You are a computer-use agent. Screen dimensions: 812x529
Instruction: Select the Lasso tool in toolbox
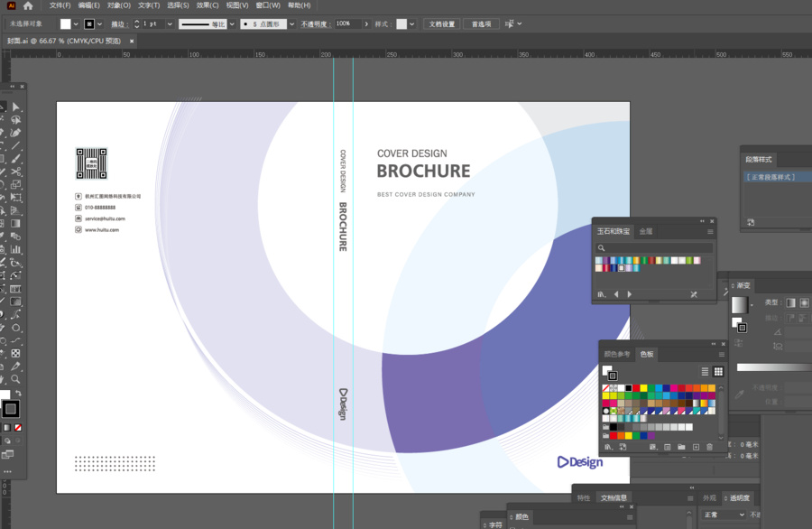click(15, 120)
